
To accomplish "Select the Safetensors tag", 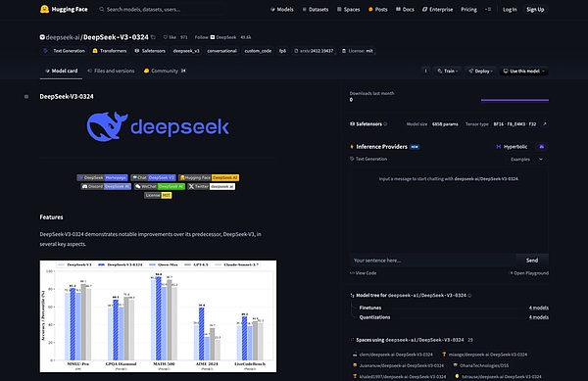I will [x=150, y=51].
